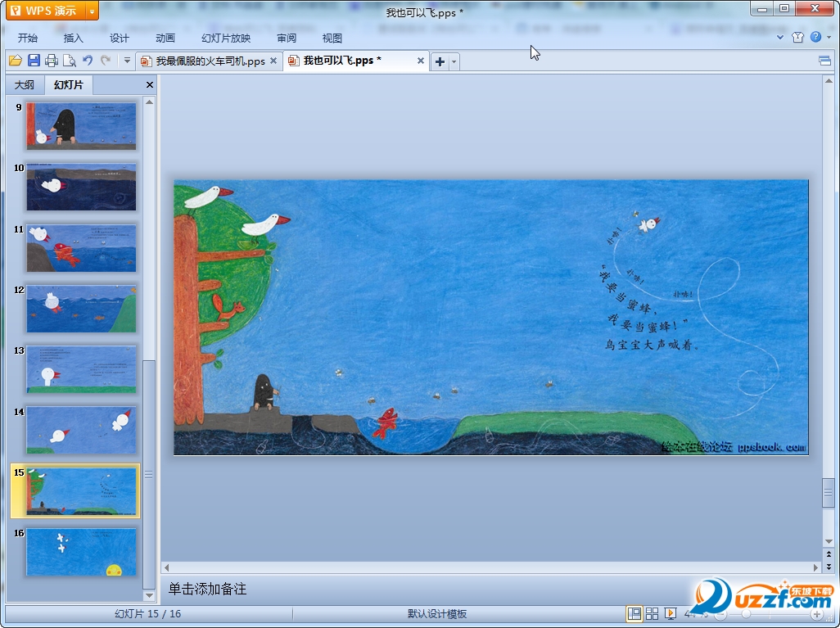This screenshot has width=840, height=628.
Task: Select slide 12 thumbnail
Action: (81, 309)
